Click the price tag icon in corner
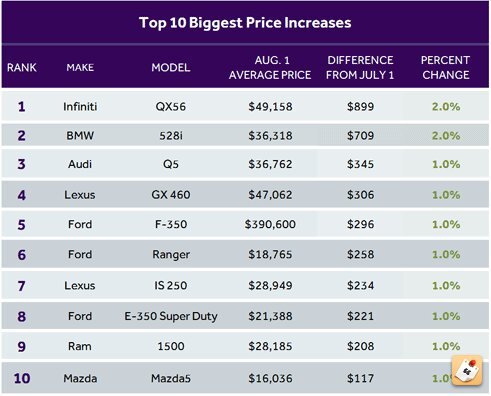 [467, 370]
